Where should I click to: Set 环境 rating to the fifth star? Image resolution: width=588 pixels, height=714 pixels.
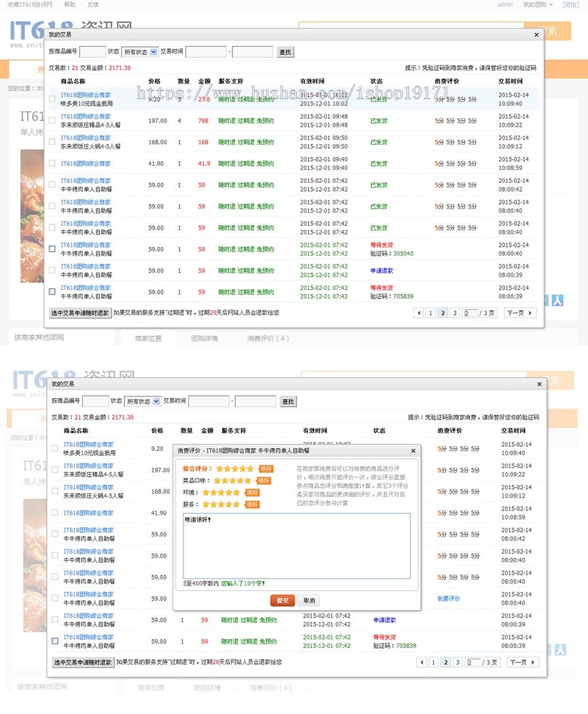pyautogui.click(x=236, y=492)
